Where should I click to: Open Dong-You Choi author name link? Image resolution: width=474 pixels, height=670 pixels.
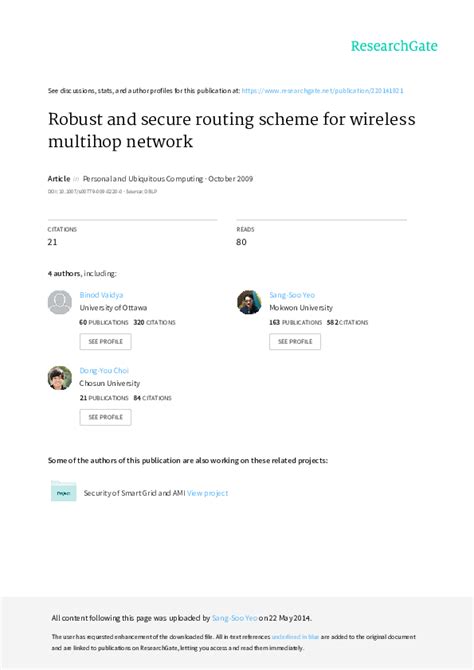pyautogui.click(x=104, y=370)
